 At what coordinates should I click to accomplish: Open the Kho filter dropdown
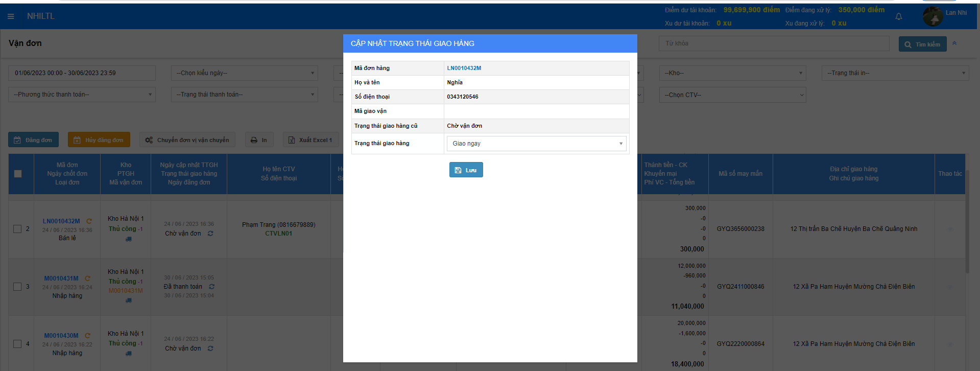click(x=732, y=73)
